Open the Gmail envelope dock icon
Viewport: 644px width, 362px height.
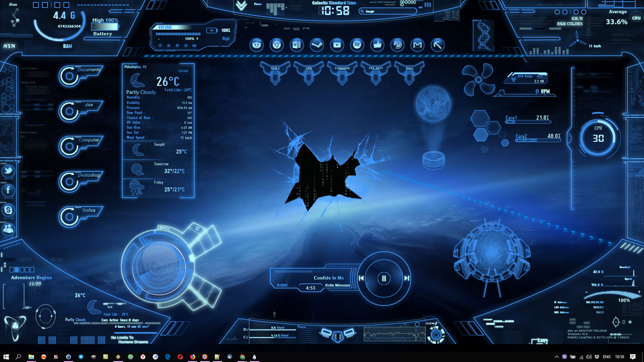pyautogui.click(x=418, y=45)
